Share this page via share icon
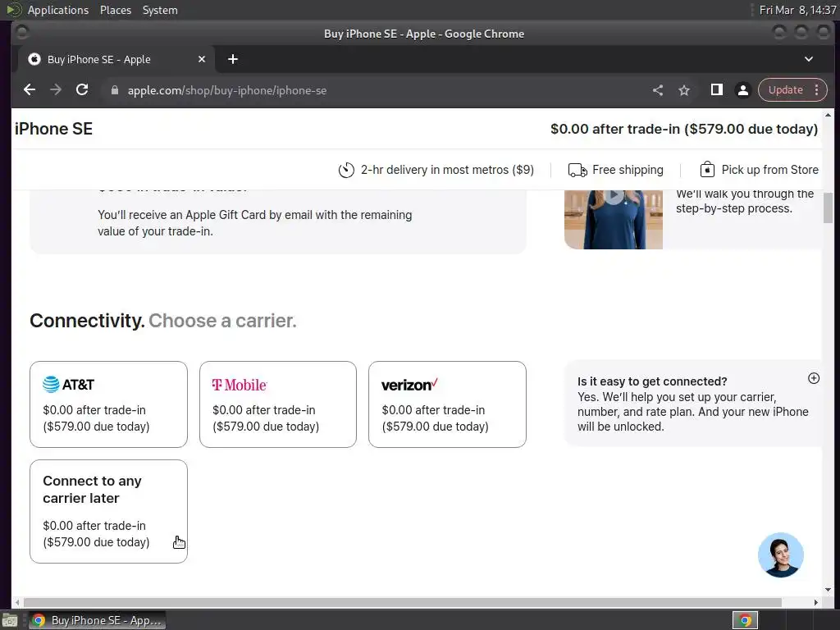The width and height of the screenshot is (840, 630). coord(658,90)
